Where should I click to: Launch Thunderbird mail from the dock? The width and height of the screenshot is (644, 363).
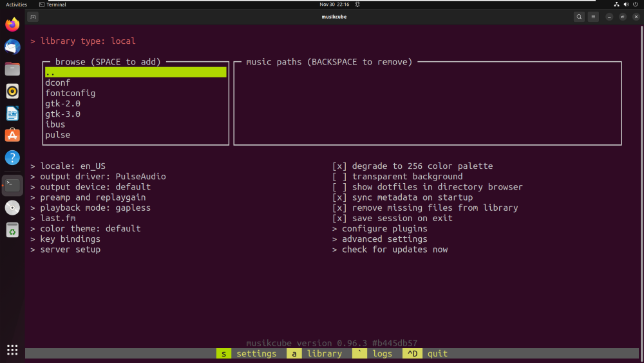point(12,47)
